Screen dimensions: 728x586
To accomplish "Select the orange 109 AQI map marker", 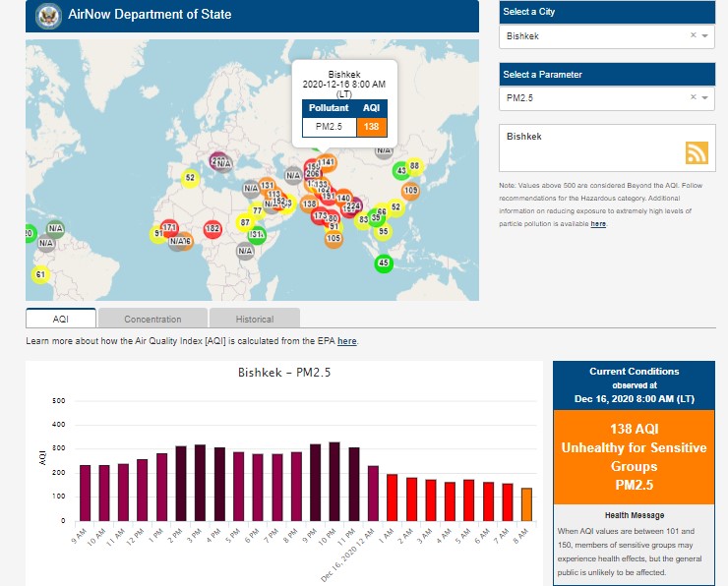I will click(410, 190).
